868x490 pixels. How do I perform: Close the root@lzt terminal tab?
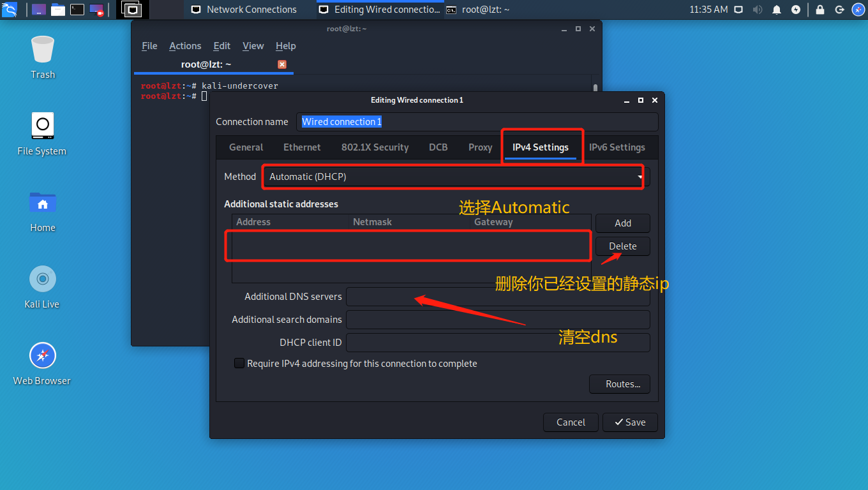[282, 64]
